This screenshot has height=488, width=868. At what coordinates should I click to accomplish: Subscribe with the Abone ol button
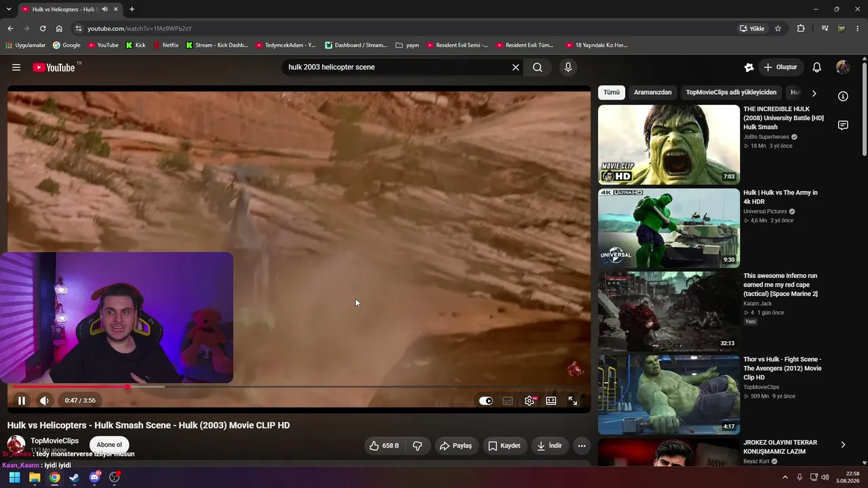pos(109,445)
